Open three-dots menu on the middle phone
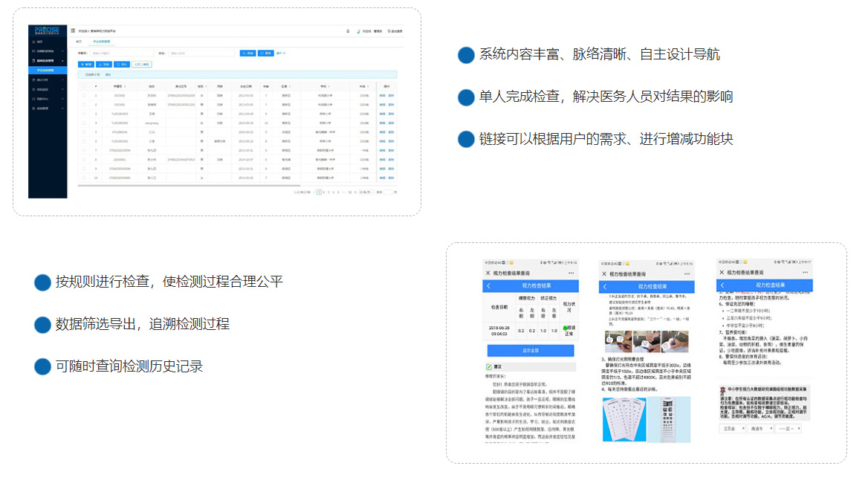The image size is (868, 489). [687, 273]
